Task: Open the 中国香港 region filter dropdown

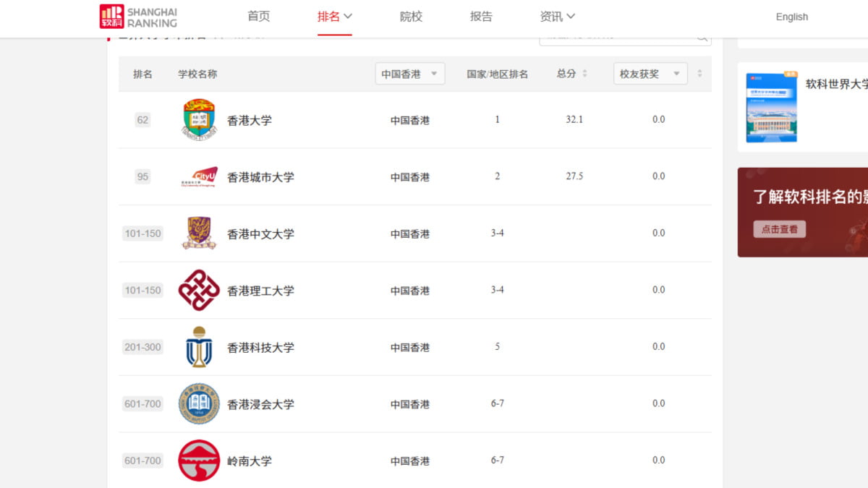Action: [x=410, y=74]
